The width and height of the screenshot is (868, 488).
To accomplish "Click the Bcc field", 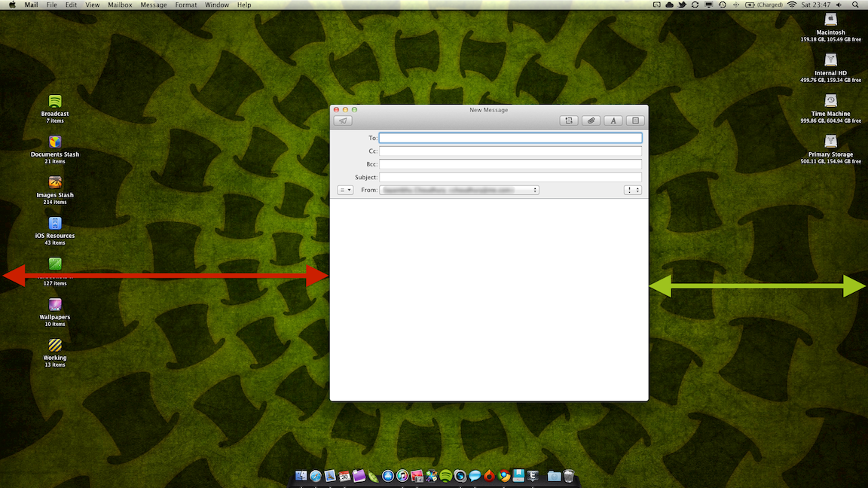I will click(x=510, y=163).
